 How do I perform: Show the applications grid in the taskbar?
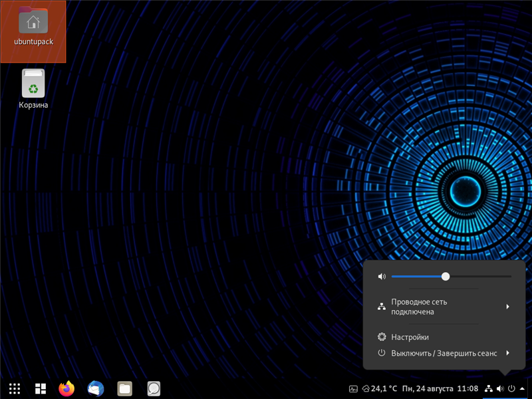(15, 388)
